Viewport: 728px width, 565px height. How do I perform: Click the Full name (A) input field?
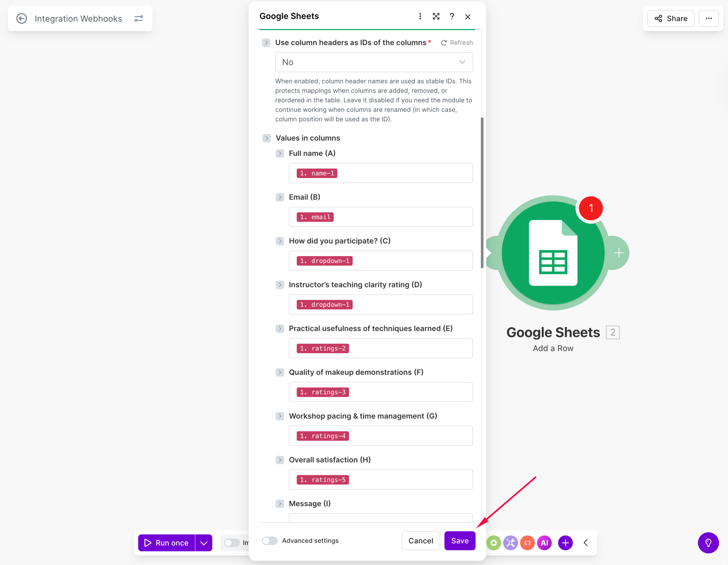(381, 173)
